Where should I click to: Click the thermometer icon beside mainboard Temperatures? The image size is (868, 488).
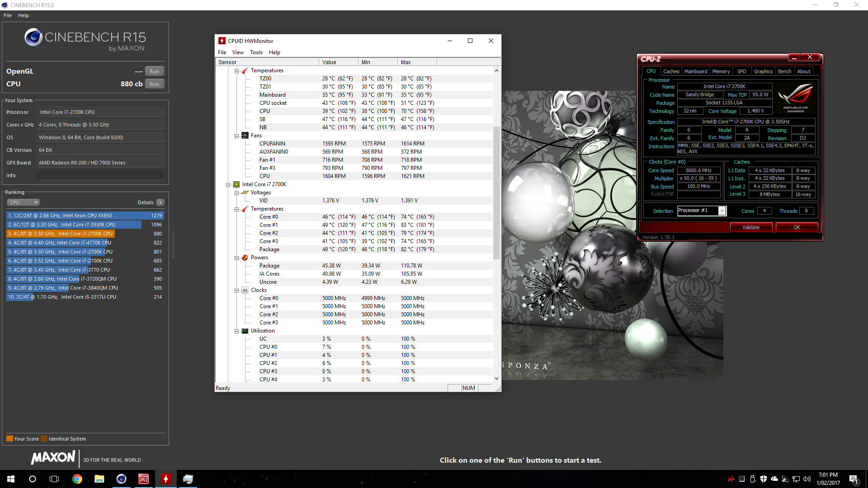[x=245, y=70]
